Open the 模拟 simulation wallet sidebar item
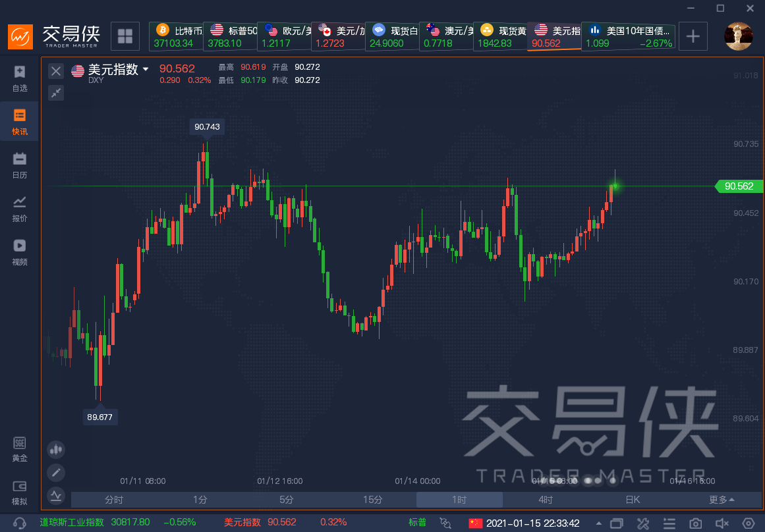The image size is (765, 532). pyautogui.click(x=20, y=492)
